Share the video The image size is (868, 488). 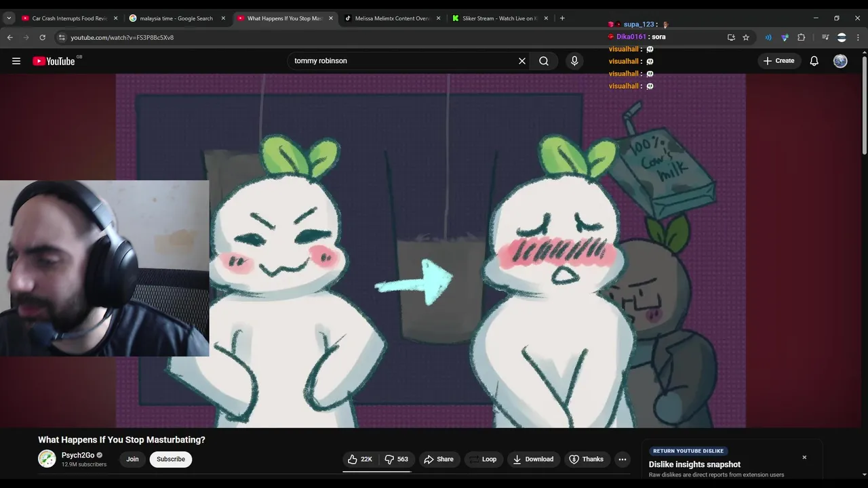[x=439, y=460]
